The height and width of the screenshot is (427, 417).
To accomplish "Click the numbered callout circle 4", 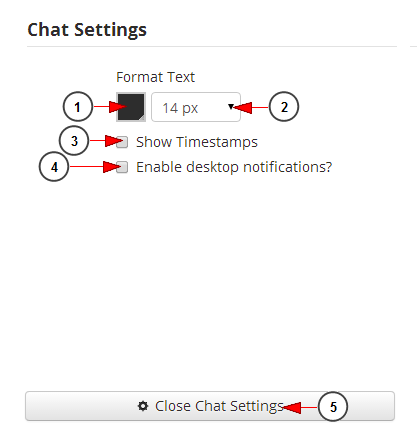I will point(54,167).
